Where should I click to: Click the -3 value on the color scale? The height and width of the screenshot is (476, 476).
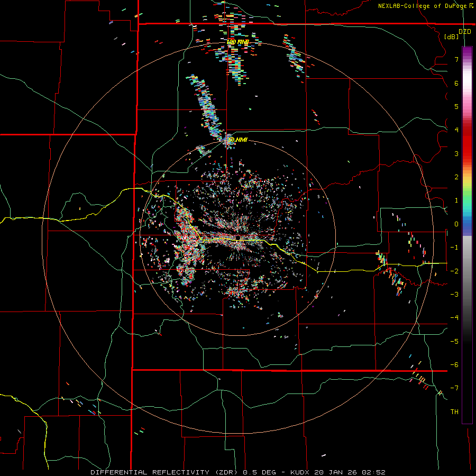click(x=454, y=295)
